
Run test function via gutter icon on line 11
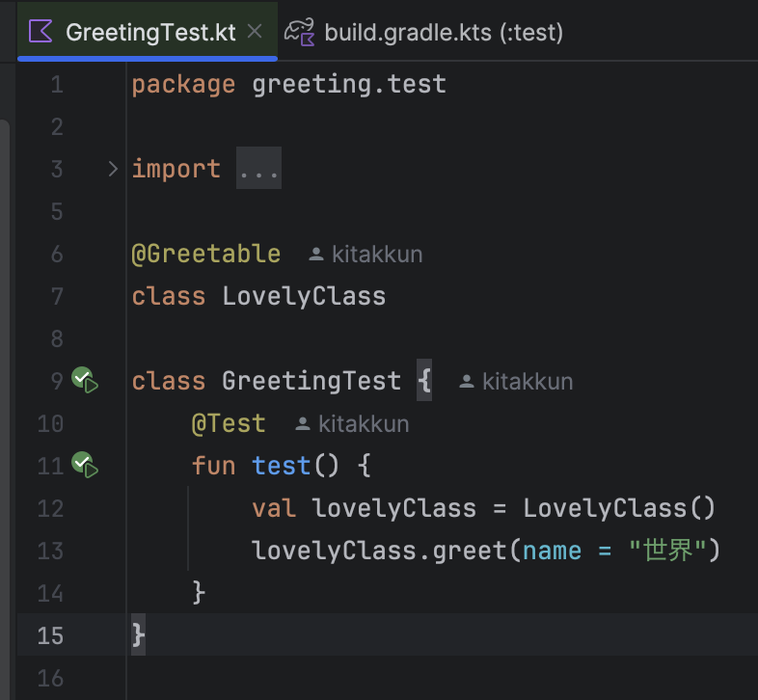pyautogui.click(x=85, y=465)
